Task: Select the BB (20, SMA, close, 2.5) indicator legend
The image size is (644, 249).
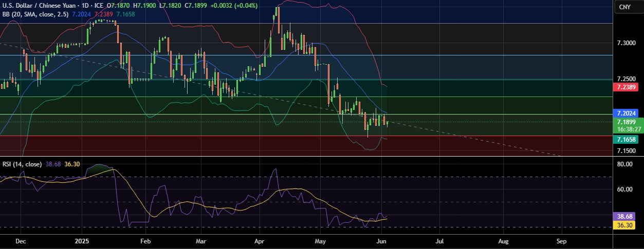Action: click(35, 15)
